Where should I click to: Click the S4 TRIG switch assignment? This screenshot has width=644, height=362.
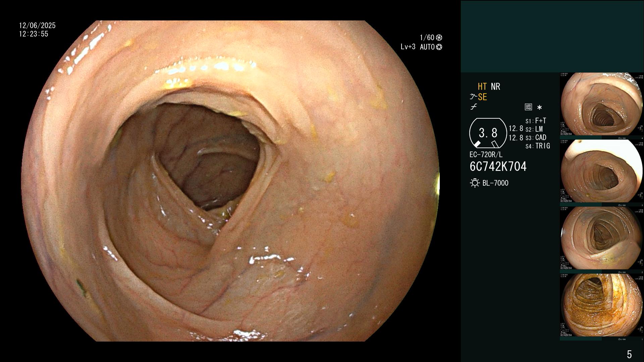tap(538, 146)
